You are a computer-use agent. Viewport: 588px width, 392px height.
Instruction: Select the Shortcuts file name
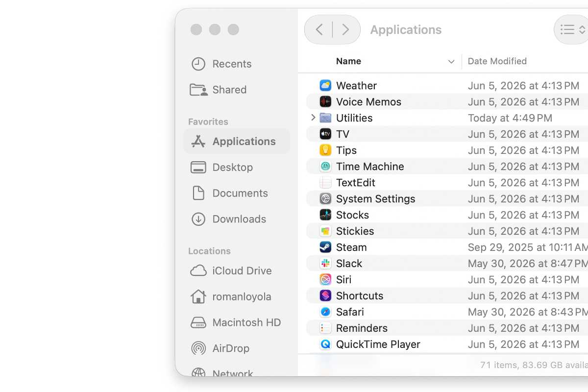tap(360, 296)
